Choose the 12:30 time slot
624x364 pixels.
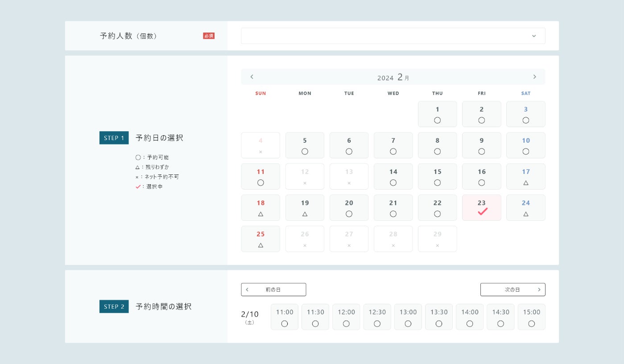click(377, 317)
